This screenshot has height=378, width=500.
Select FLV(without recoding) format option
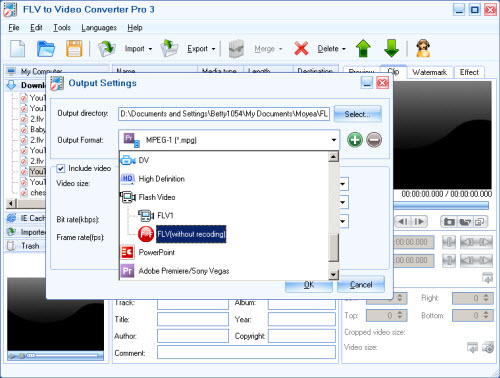pos(191,234)
